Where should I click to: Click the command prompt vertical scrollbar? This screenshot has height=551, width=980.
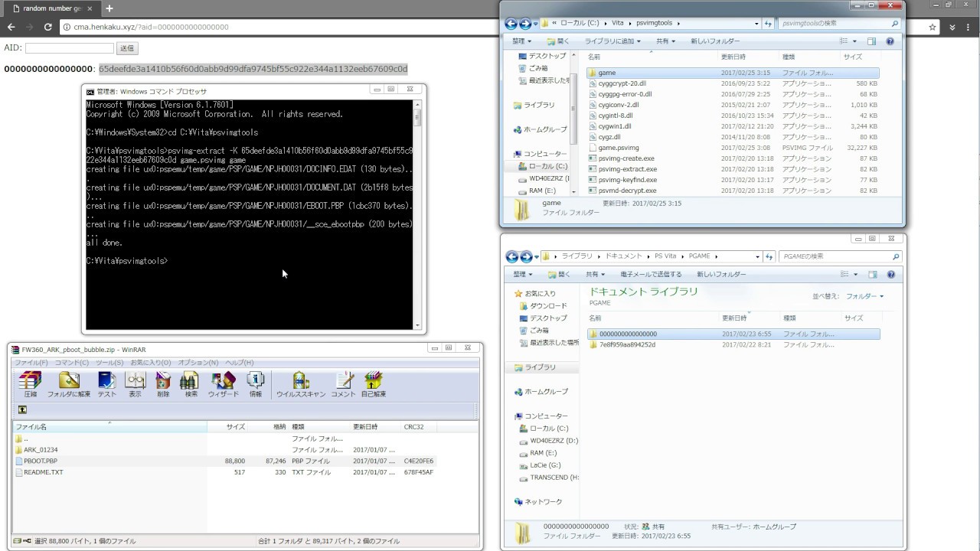pyautogui.click(x=417, y=214)
